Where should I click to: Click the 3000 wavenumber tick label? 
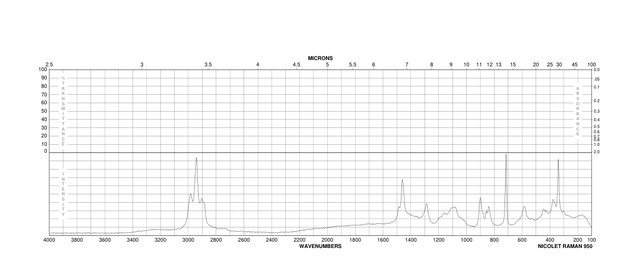point(188,240)
